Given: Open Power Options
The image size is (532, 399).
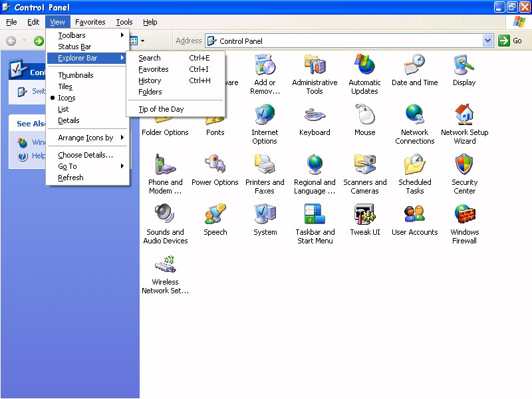Looking at the screenshot, I should tap(215, 170).
